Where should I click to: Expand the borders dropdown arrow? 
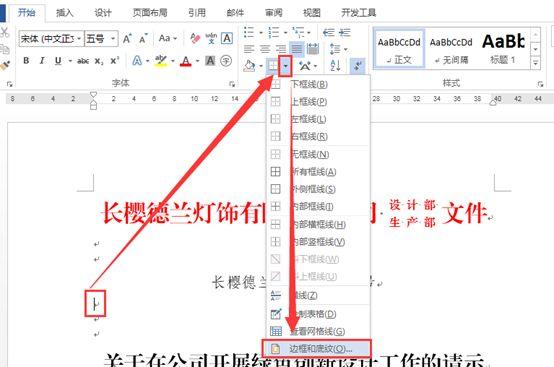point(285,65)
